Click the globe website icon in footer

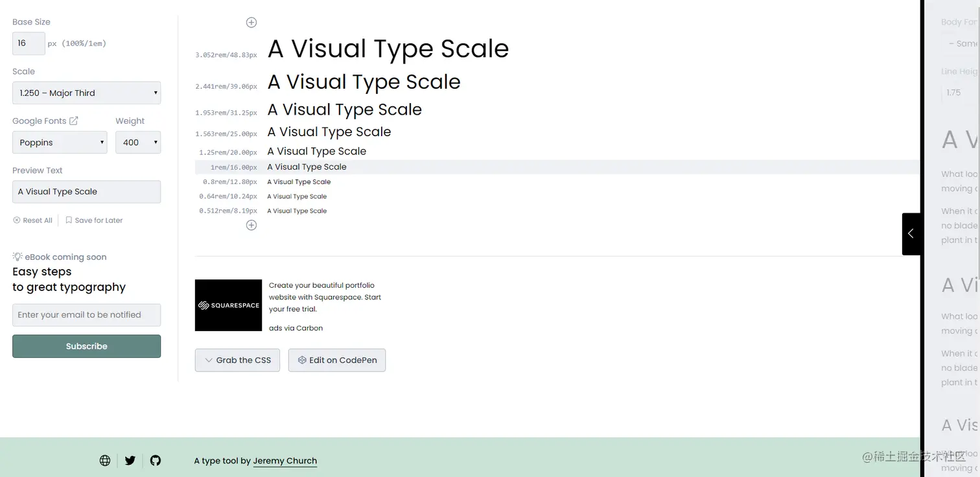105,461
